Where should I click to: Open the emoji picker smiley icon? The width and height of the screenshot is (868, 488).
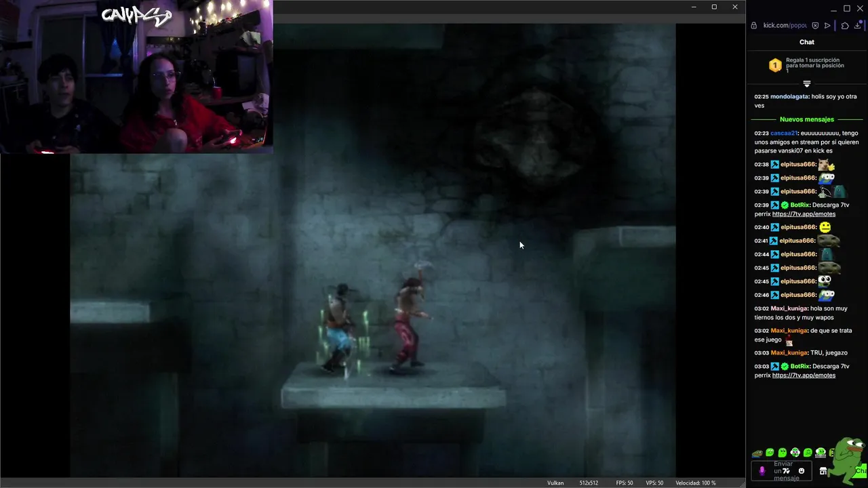[802, 471]
